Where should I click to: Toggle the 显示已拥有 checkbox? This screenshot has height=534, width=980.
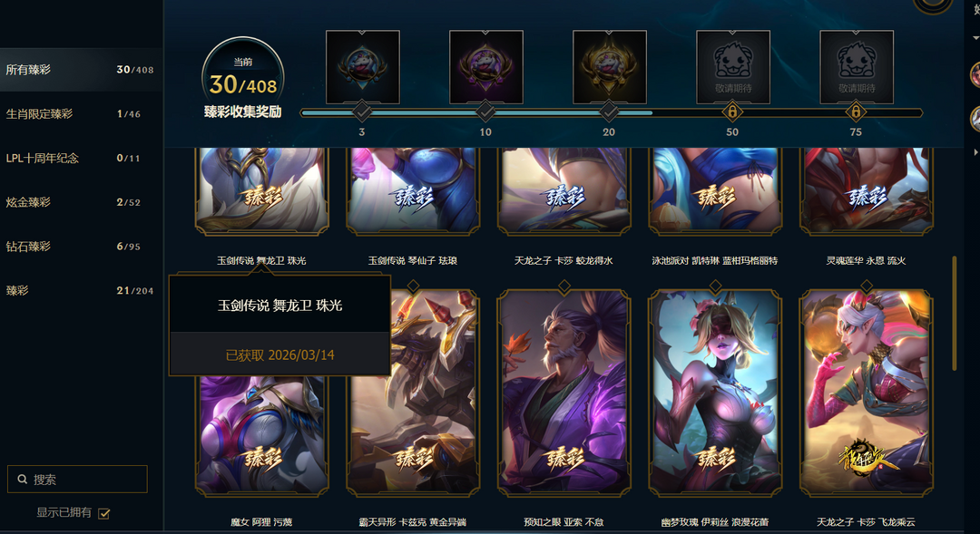coord(104,513)
